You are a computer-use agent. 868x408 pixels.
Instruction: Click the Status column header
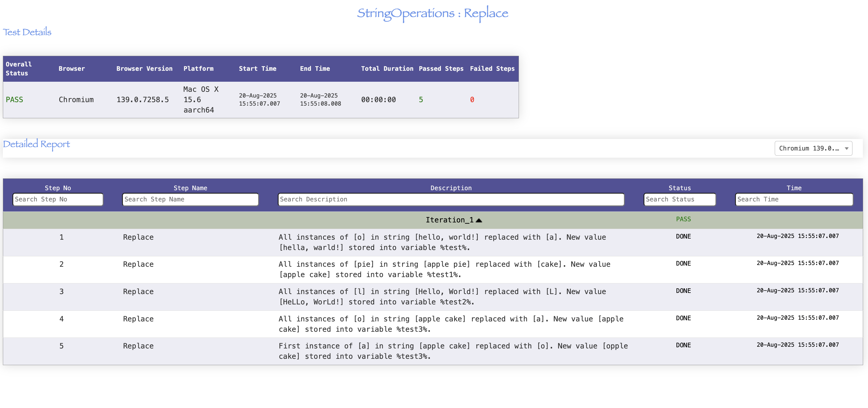pyautogui.click(x=679, y=188)
